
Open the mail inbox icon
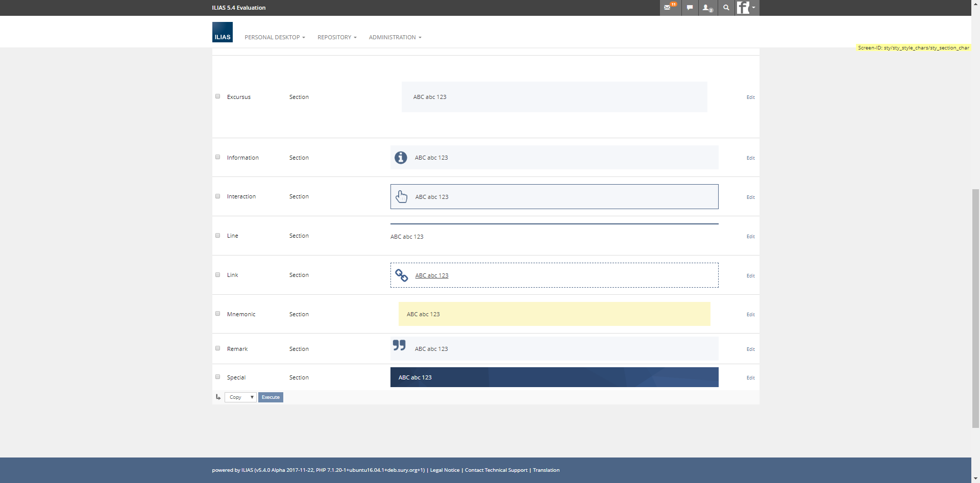pyautogui.click(x=668, y=8)
